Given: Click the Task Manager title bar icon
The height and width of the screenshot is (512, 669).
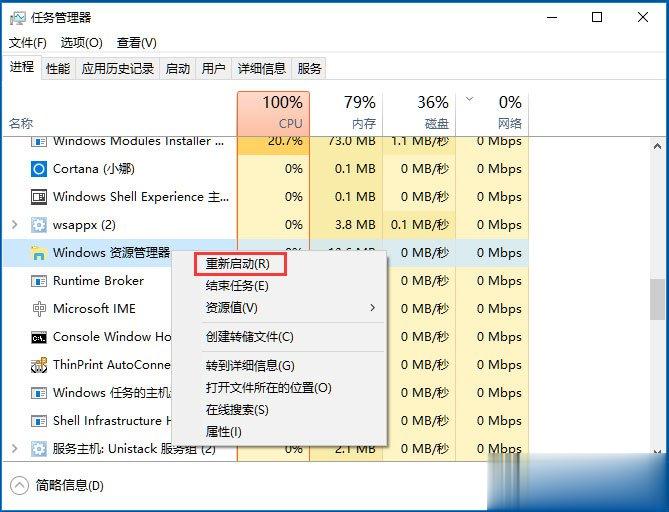Looking at the screenshot, I should coord(17,18).
